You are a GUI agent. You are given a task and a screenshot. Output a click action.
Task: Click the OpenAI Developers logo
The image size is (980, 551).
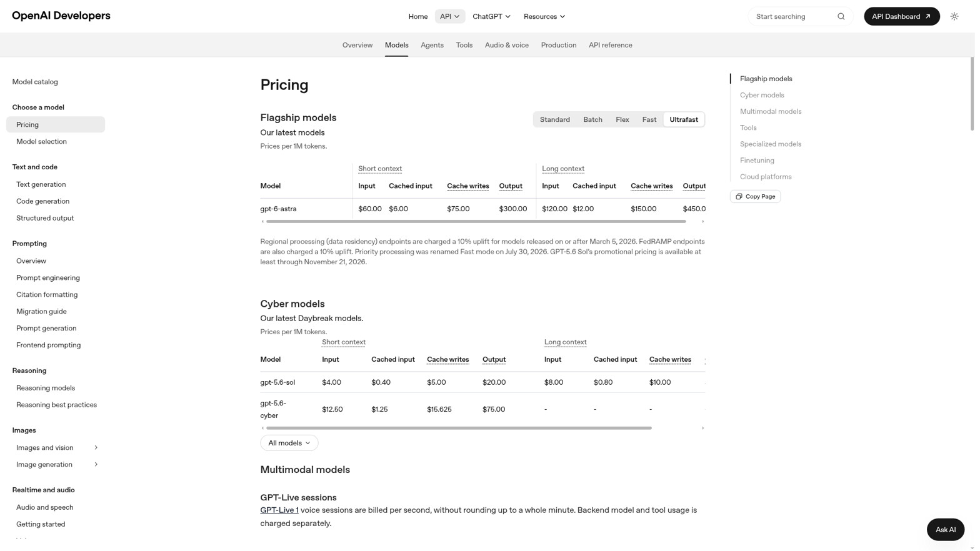point(61,16)
